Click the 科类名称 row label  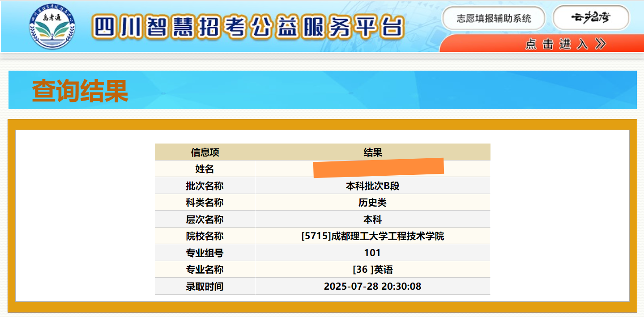[x=205, y=203]
